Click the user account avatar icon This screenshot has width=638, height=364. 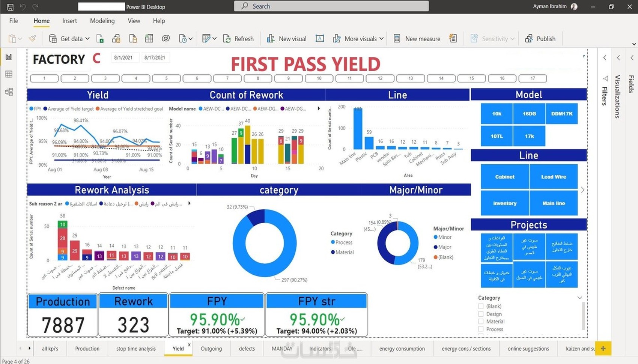[574, 6]
